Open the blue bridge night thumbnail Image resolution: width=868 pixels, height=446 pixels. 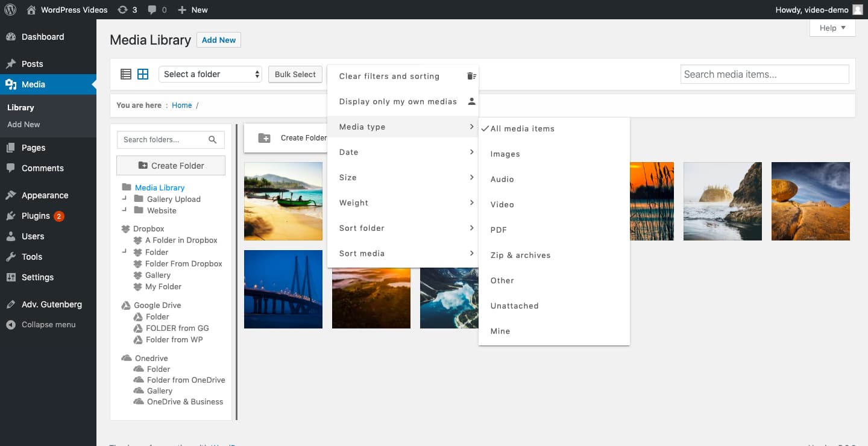tap(283, 289)
